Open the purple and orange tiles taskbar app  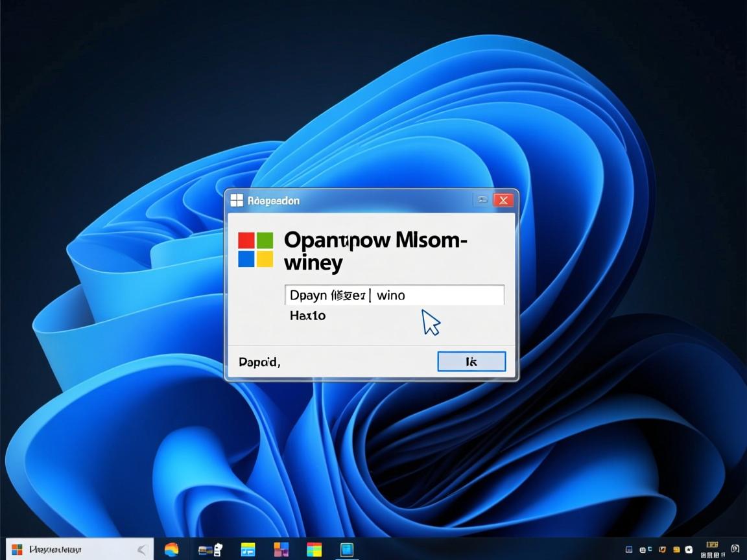point(281,550)
